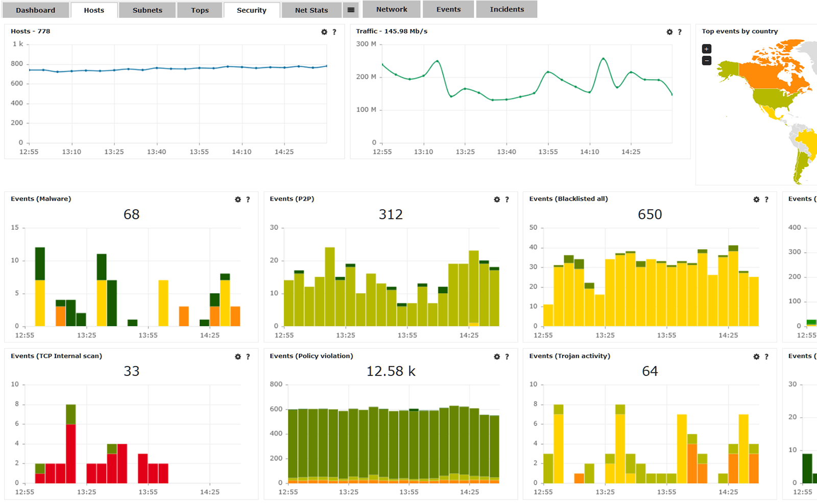Open the Network section
This screenshot has height=504, width=817.
[x=392, y=9]
